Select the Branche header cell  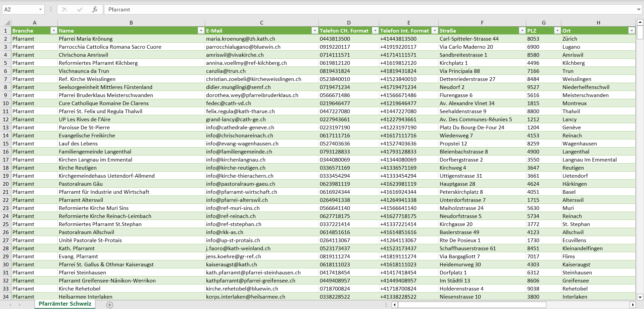tap(34, 31)
